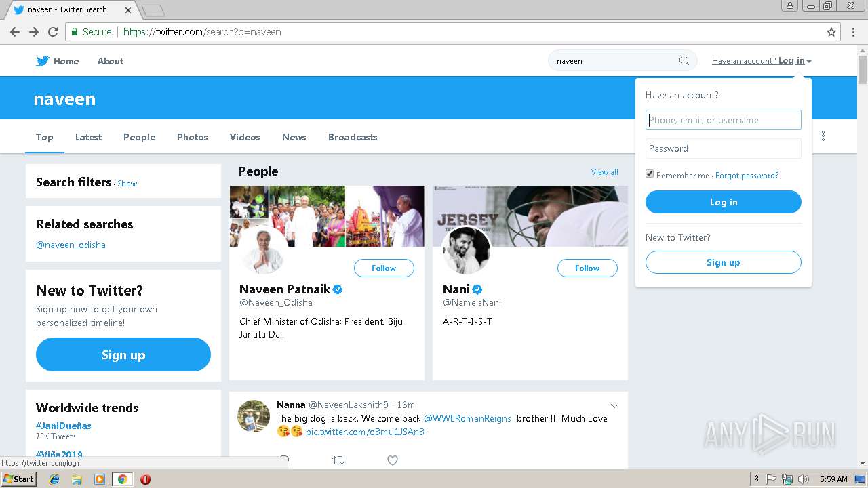The height and width of the screenshot is (488, 868).
Task: Click the Chrome user profile icon
Action: pyautogui.click(x=789, y=5)
